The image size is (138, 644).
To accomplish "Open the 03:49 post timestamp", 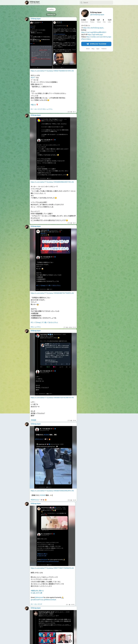I will 74,500.
